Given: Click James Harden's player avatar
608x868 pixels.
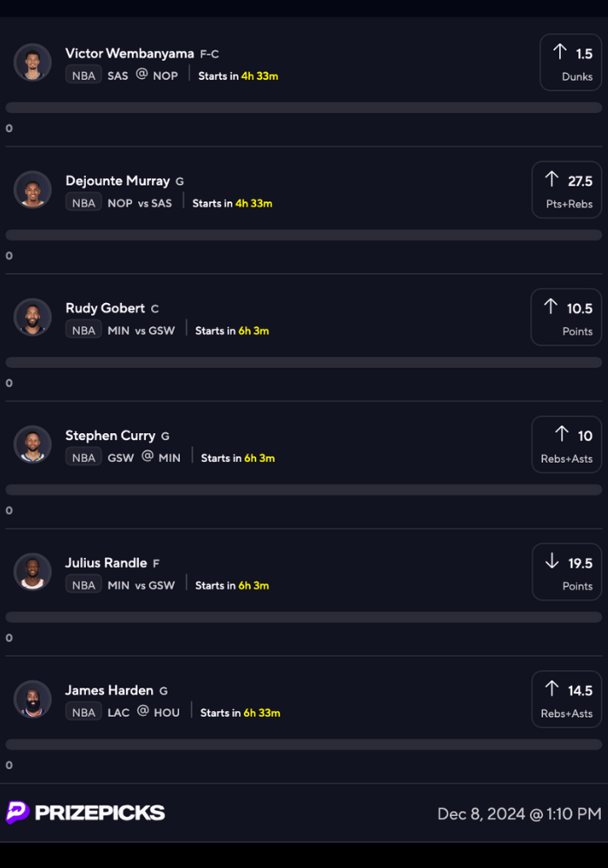Looking at the screenshot, I should [33, 699].
